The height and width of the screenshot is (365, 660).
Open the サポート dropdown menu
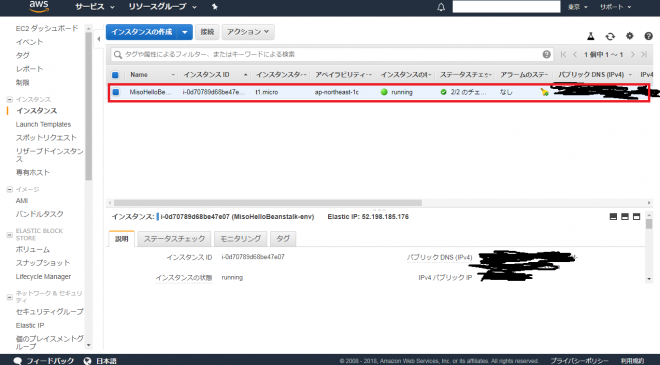tap(615, 7)
